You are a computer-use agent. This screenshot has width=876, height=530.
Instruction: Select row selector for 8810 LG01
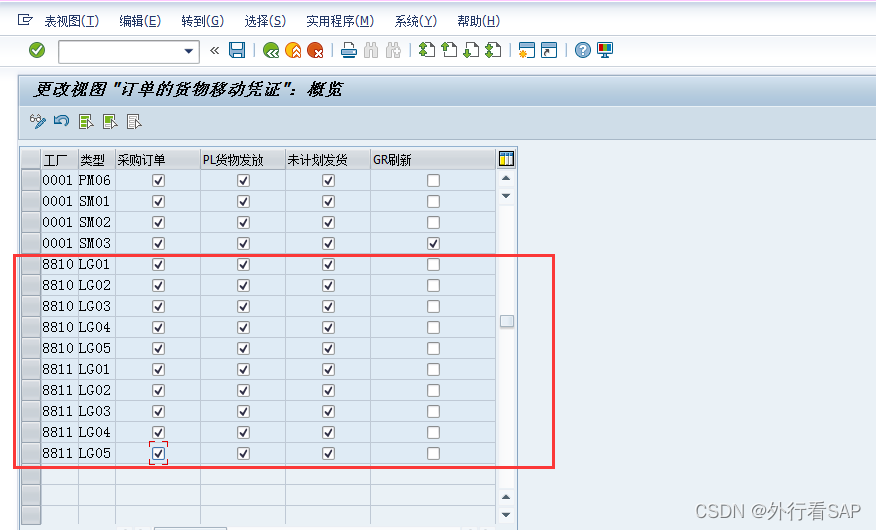click(31, 265)
